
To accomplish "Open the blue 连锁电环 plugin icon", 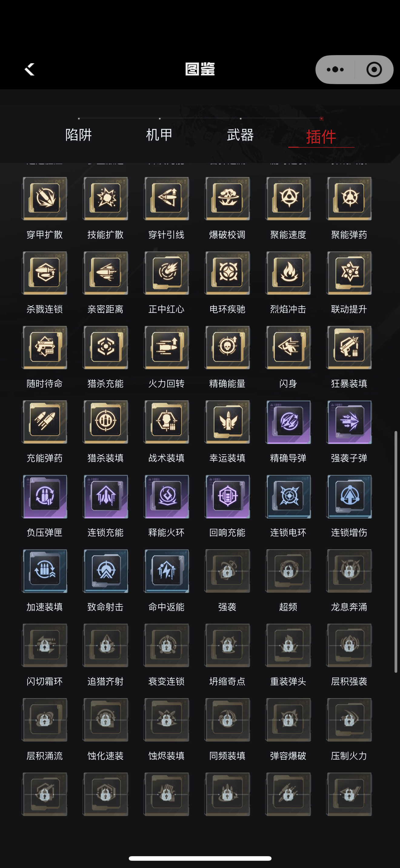I will pyautogui.click(x=288, y=496).
